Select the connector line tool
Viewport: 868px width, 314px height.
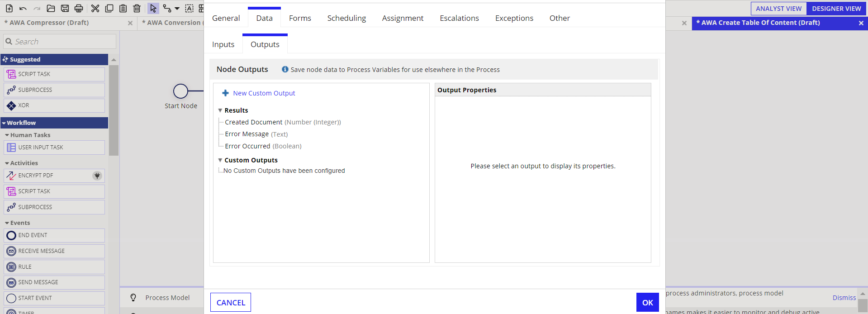167,8
